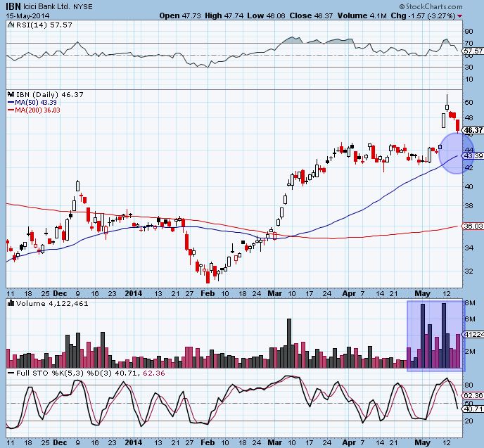Click the Close 46.37 value
Viewport: 484px width, 448px height.
click(x=311, y=15)
